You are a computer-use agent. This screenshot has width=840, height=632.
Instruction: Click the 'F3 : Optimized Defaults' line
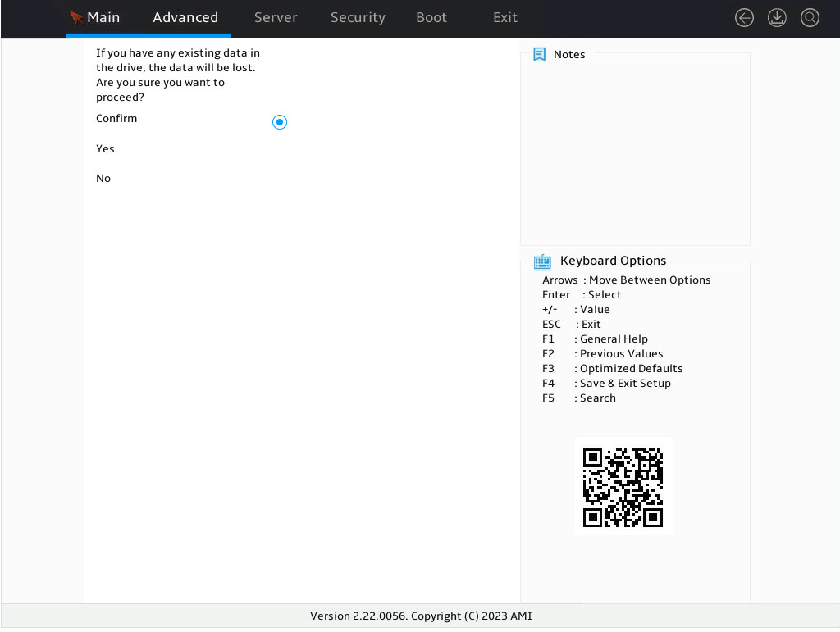[612, 369]
